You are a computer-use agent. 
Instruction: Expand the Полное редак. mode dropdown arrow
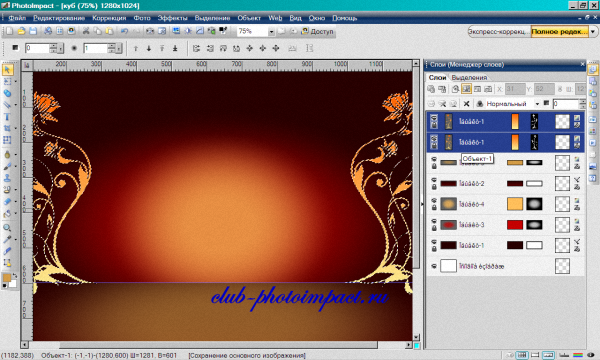(x=593, y=31)
